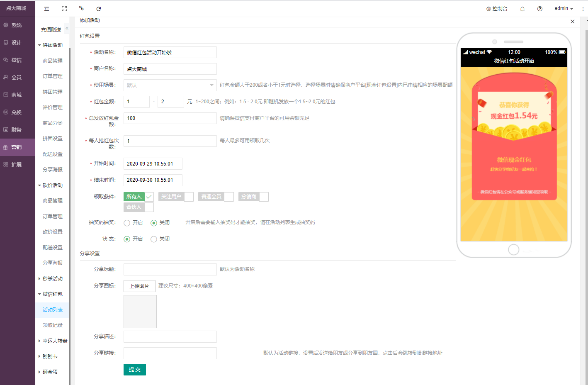Select 开启 for 抽奖码抽奖
Screen dimensions: 588x385
click(x=133, y=223)
